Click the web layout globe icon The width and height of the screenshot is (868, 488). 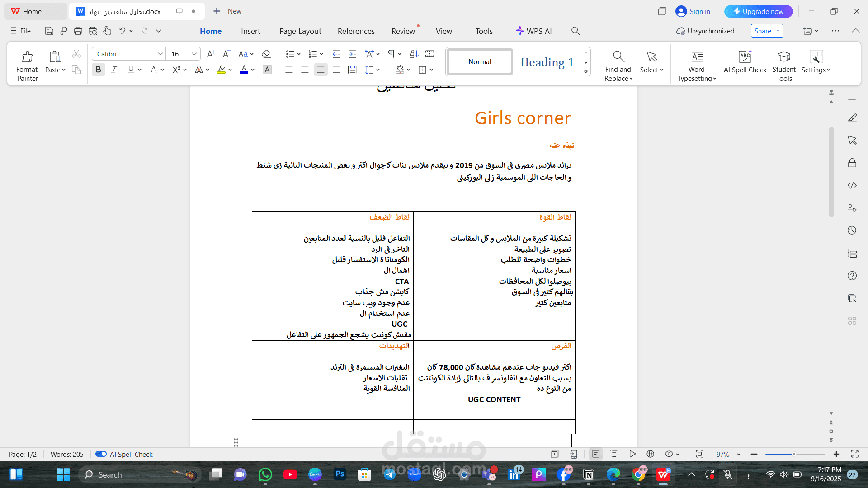tap(651, 454)
